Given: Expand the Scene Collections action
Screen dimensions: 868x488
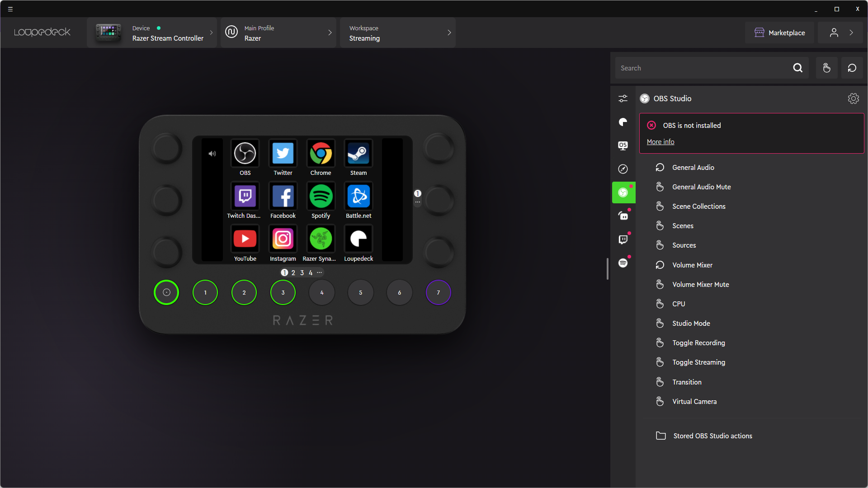Looking at the screenshot, I should 698,206.
